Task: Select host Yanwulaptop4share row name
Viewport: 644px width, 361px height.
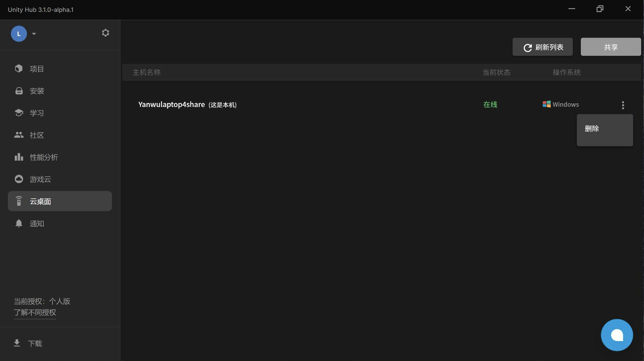Action: [171, 104]
